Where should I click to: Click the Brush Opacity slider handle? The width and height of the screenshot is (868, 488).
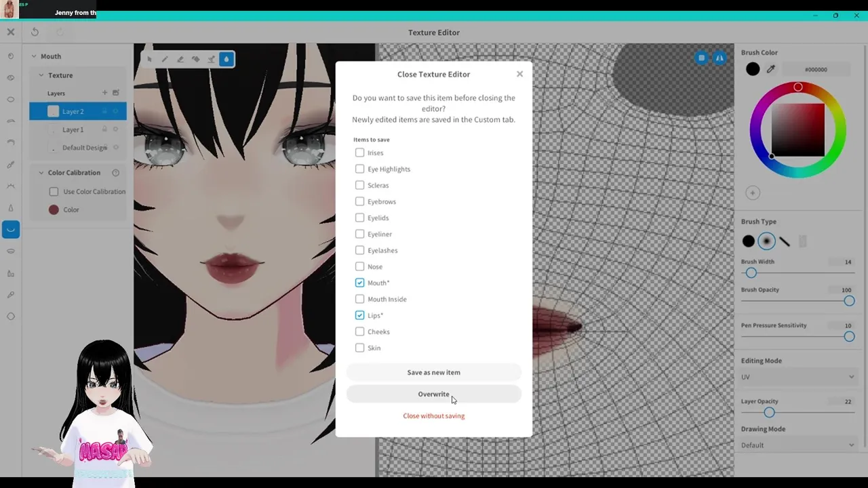point(849,301)
